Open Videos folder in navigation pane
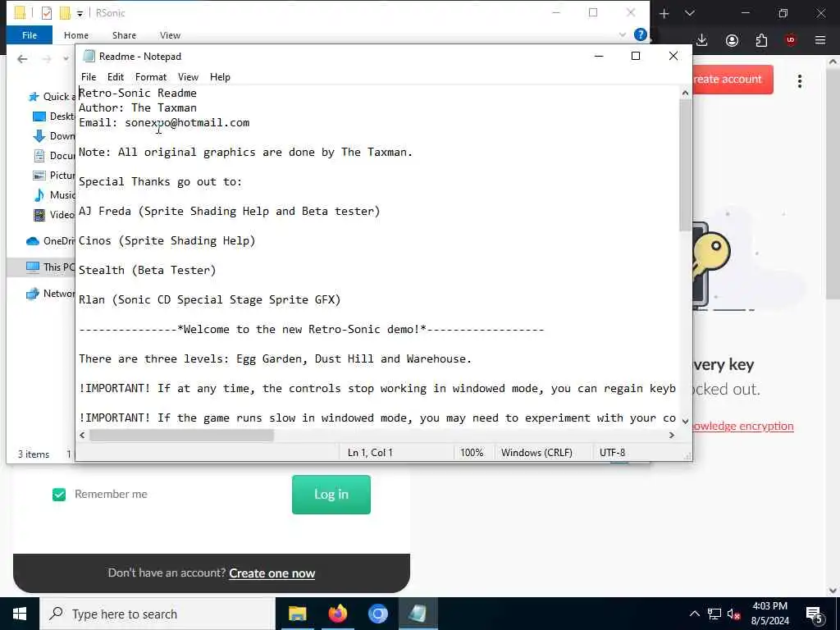The width and height of the screenshot is (840, 630). (x=53, y=215)
